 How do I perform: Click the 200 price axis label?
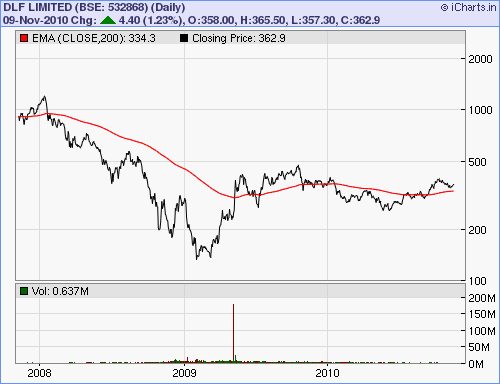(477, 230)
